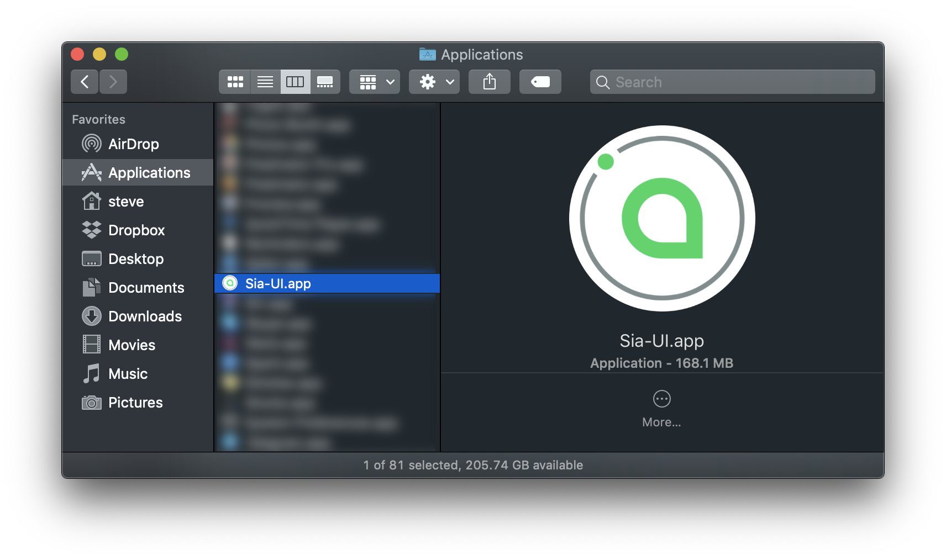Viewport: 946px width, 560px height.
Task: Click the Desktop sidebar icon
Action: tap(91, 258)
